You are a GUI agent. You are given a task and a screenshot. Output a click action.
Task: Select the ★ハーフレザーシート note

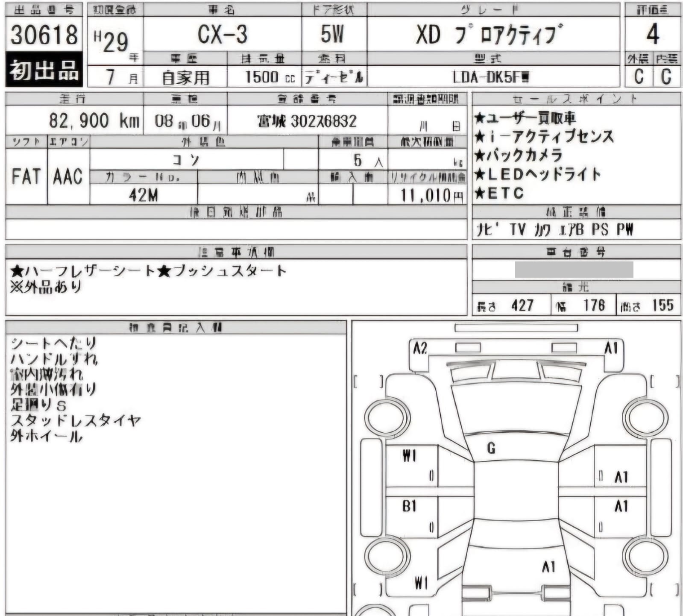[x=83, y=270]
